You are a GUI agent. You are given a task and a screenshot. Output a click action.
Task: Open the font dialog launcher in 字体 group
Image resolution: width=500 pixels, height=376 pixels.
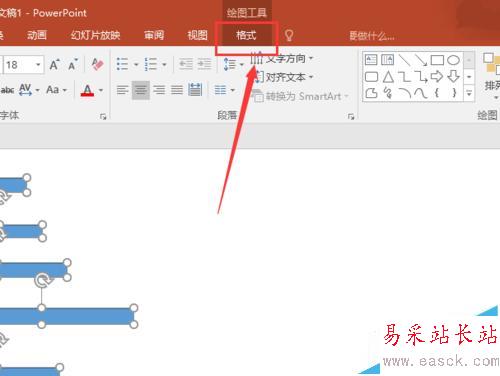(x=103, y=116)
